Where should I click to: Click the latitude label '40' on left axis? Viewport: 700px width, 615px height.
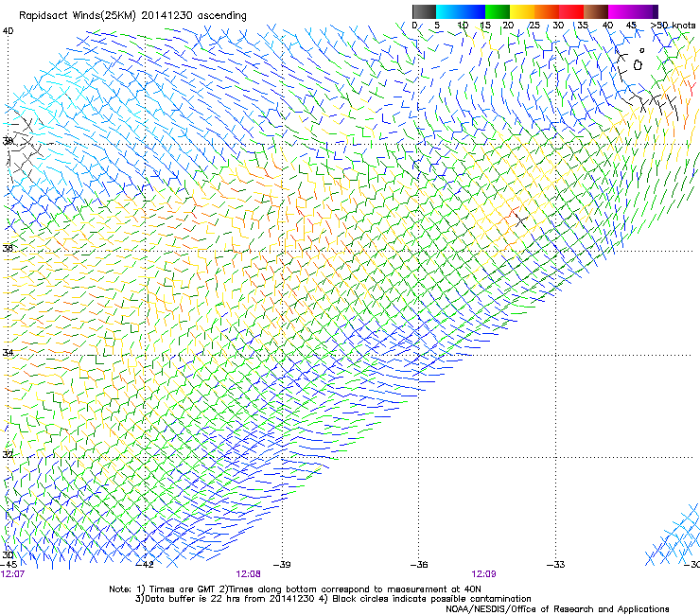(8, 31)
